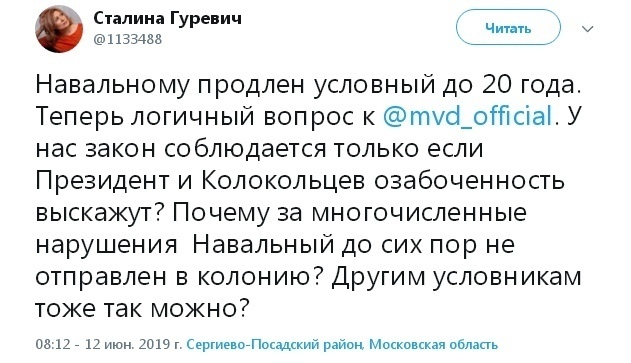Open Сталина Гуревич's profile avatar photo

point(59,29)
